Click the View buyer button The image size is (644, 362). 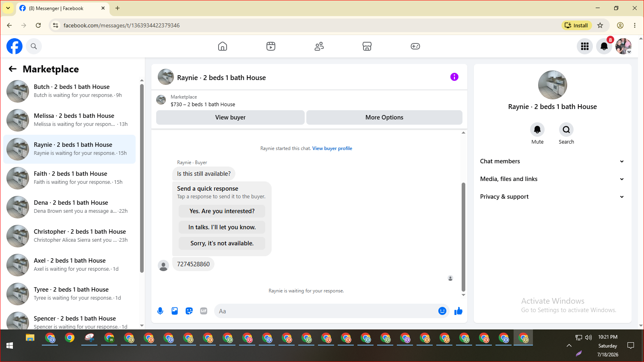[x=230, y=117]
